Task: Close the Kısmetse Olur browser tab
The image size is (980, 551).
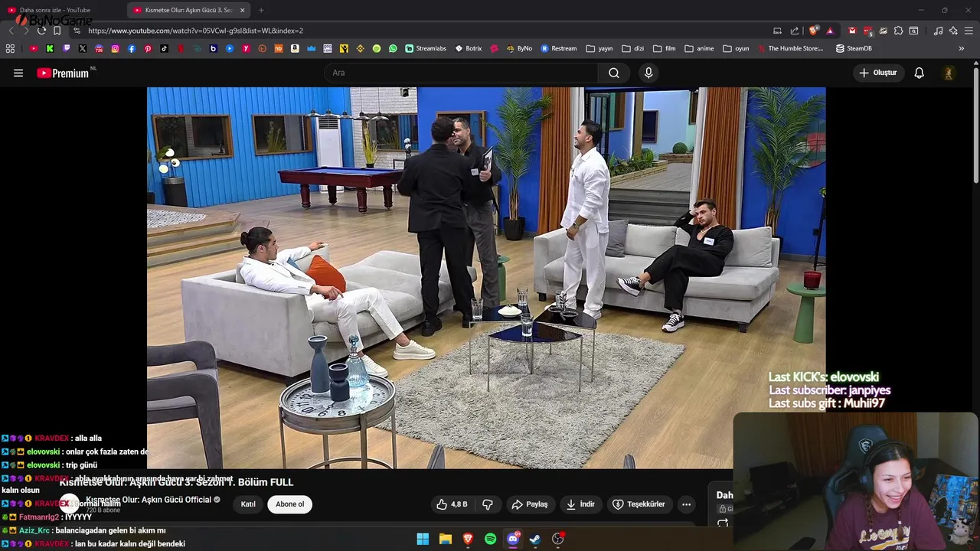Action: point(243,10)
